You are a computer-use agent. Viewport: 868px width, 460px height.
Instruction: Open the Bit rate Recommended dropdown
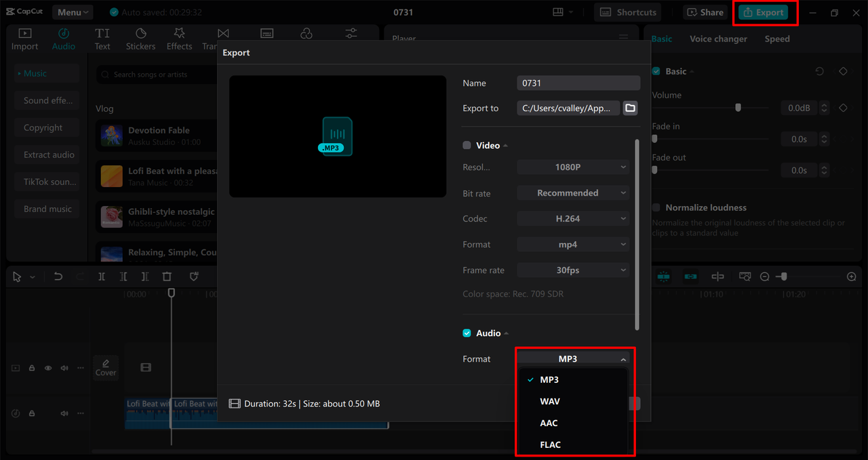click(x=573, y=193)
